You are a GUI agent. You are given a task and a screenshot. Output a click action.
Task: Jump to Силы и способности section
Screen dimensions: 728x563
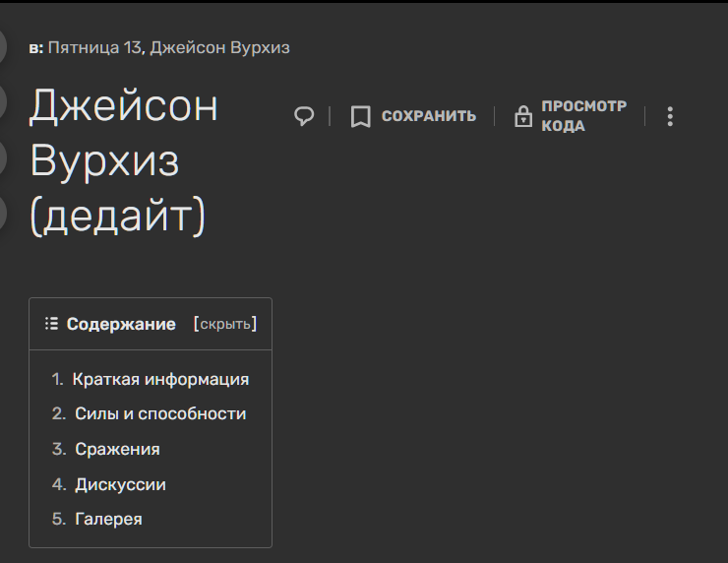point(160,414)
